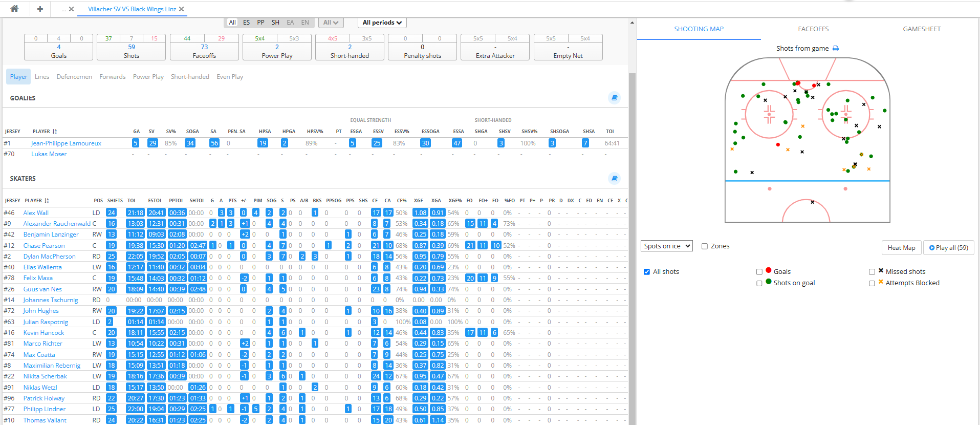
Task: Select the Player view tab
Action: click(x=18, y=77)
